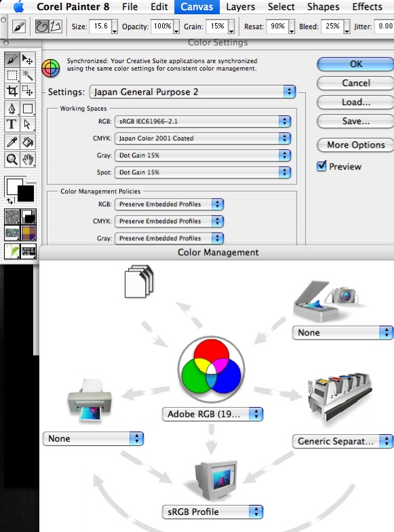Open the Canvas menu
The image size is (394, 532).
coord(197,7)
